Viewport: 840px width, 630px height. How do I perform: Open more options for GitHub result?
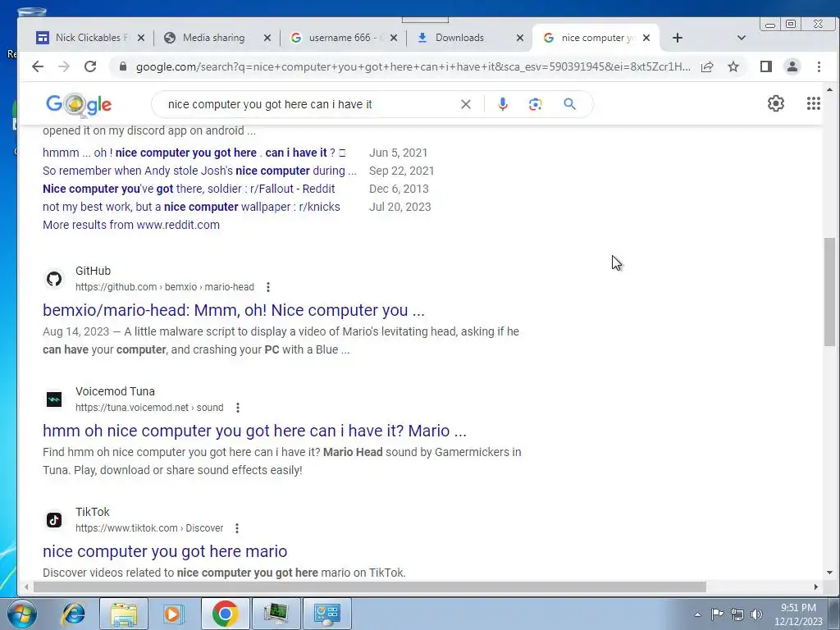[268, 287]
